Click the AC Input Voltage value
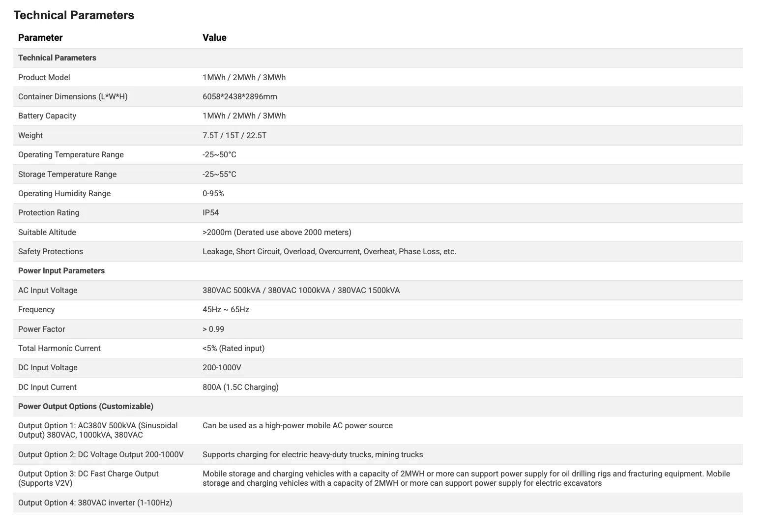Viewport: 760px width, 532px height. [x=301, y=291]
